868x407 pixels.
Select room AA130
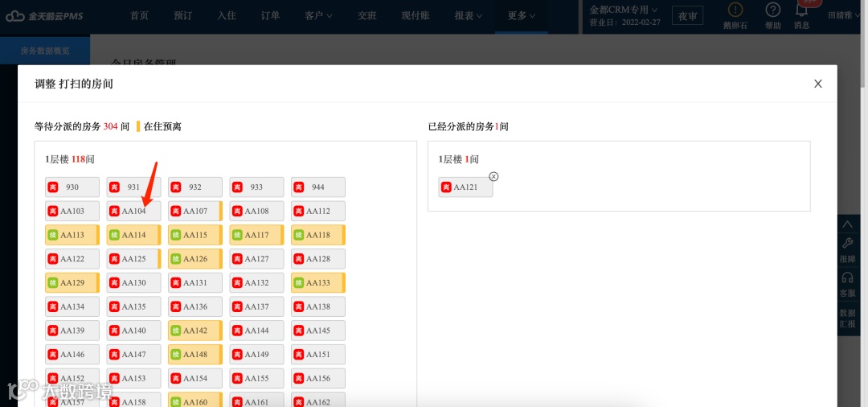click(x=134, y=282)
